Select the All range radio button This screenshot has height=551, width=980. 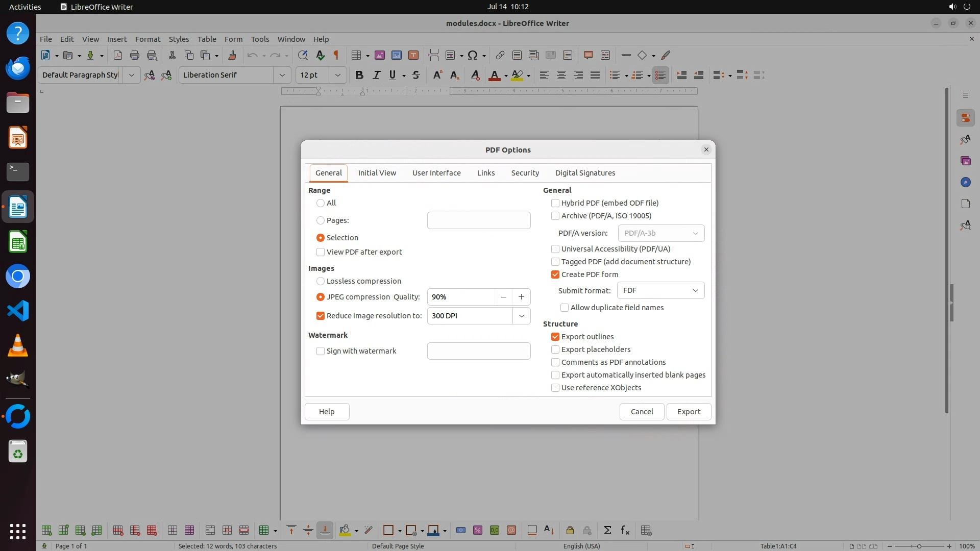[x=321, y=203]
